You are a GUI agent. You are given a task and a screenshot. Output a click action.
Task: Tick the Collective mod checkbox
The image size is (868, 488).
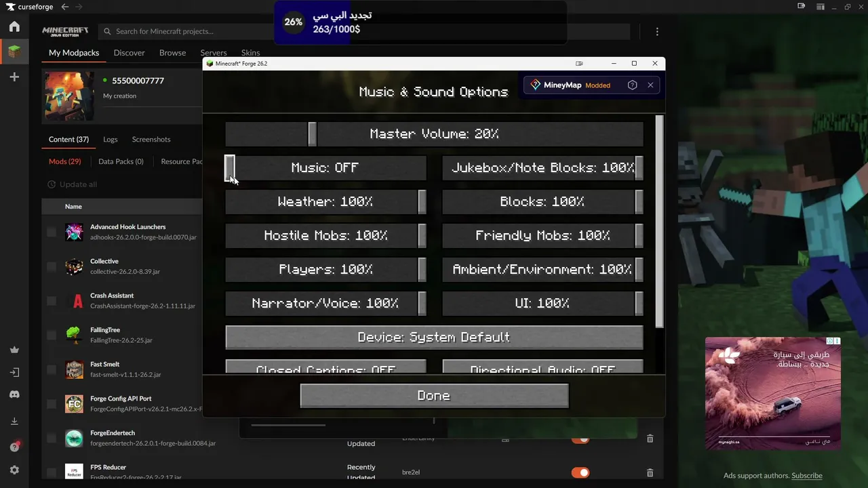[x=52, y=266]
